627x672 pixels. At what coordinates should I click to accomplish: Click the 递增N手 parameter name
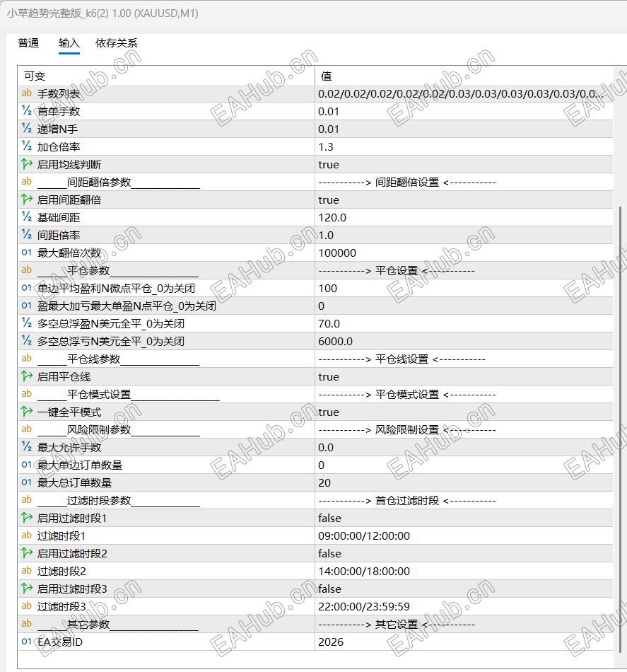(57, 129)
